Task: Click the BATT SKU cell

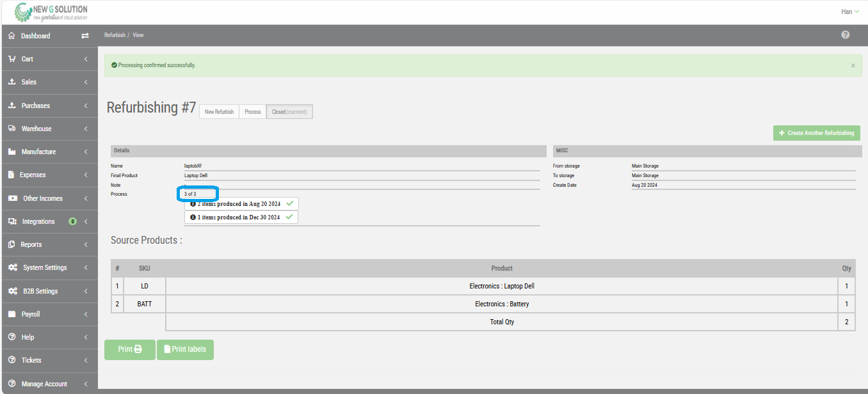Action: tap(145, 304)
